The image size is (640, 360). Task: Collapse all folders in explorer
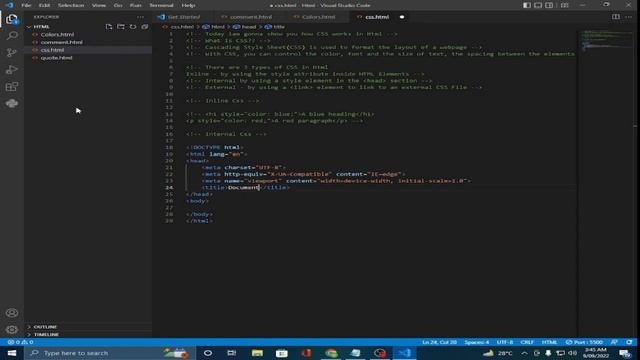click(x=145, y=27)
